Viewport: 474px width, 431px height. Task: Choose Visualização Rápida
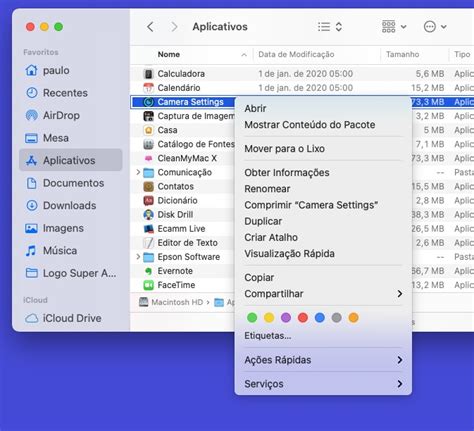323,254
